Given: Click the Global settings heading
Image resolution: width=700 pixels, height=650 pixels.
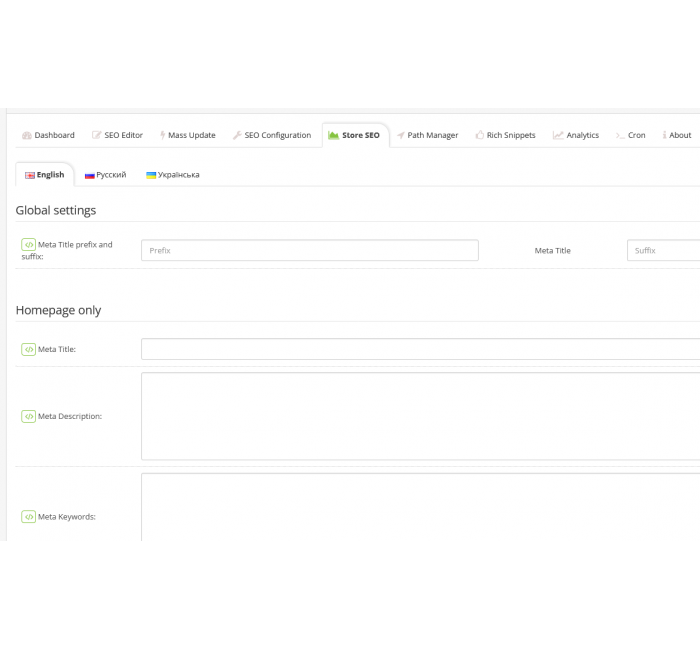Looking at the screenshot, I should [x=56, y=210].
